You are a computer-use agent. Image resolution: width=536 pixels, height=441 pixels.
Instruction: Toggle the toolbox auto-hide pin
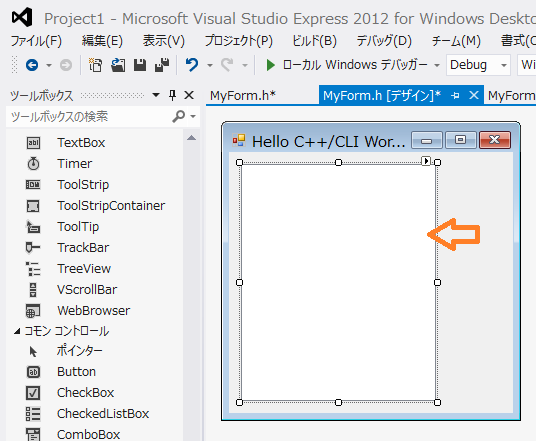coord(173,95)
